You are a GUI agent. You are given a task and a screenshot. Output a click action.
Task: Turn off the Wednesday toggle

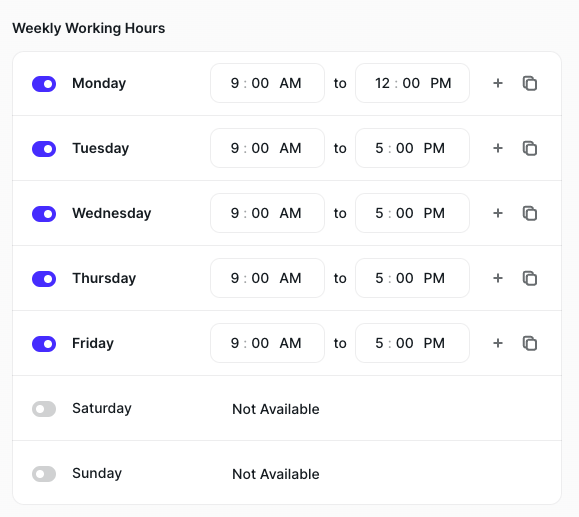coord(44,214)
